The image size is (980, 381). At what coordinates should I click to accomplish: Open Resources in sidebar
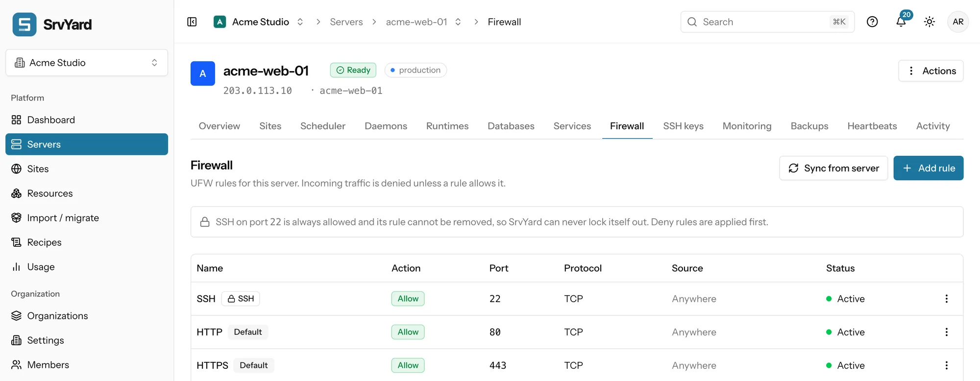tap(87, 193)
